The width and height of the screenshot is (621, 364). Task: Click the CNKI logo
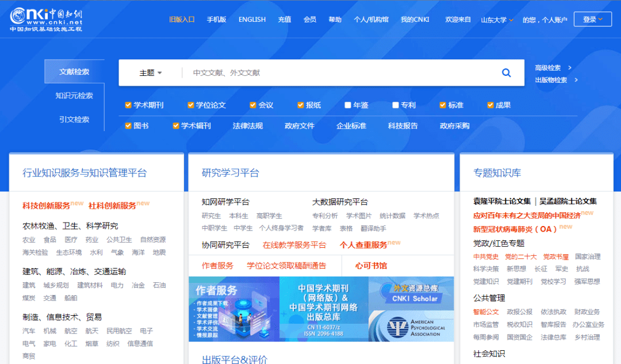(46, 19)
